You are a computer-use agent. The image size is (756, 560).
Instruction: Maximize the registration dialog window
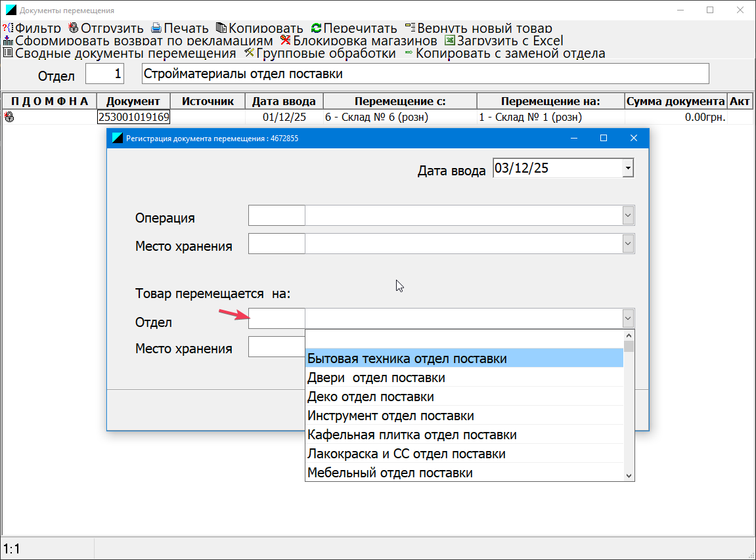pos(603,139)
